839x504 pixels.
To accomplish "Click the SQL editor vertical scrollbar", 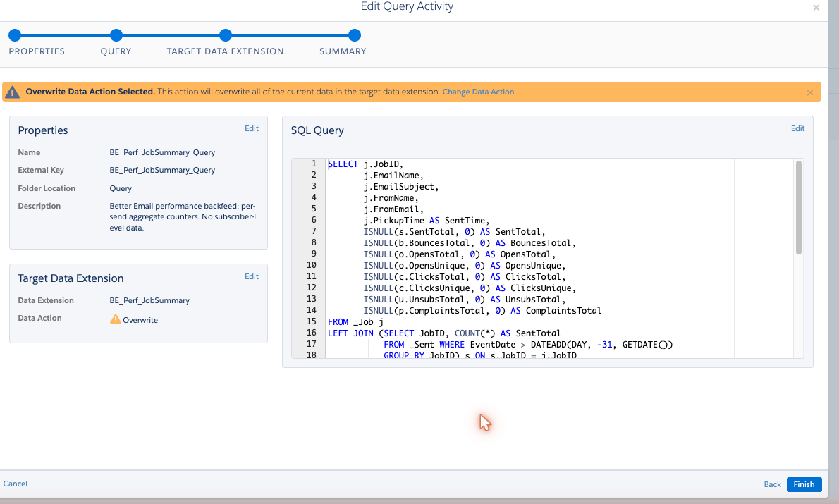I will 798,208.
